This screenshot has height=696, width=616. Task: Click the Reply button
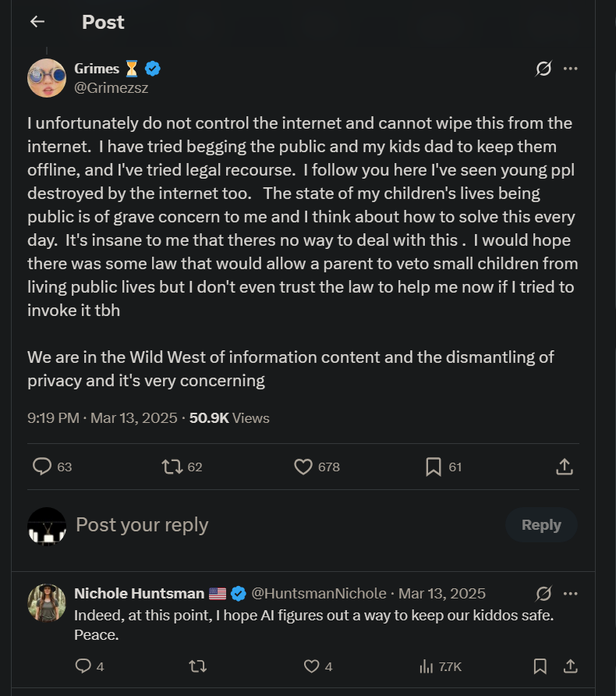pyautogui.click(x=541, y=525)
